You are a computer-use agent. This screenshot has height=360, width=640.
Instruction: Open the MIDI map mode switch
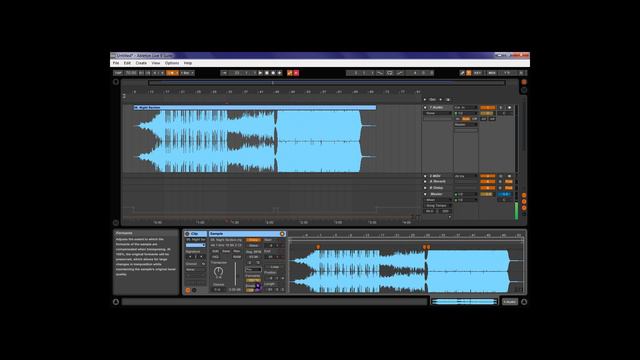[492, 73]
